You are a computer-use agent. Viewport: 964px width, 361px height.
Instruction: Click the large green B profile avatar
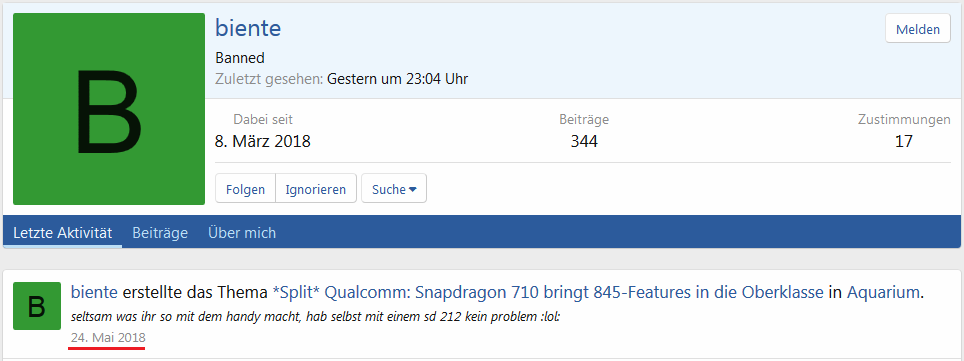click(109, 109)
